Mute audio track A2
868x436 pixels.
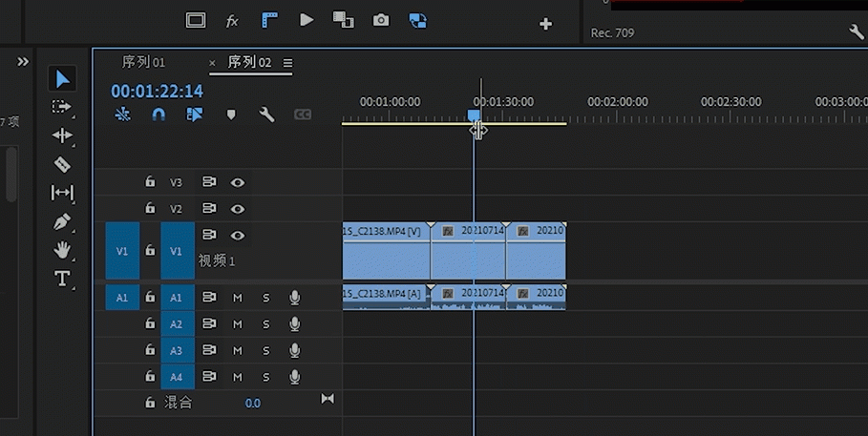[x=238, y=324]
